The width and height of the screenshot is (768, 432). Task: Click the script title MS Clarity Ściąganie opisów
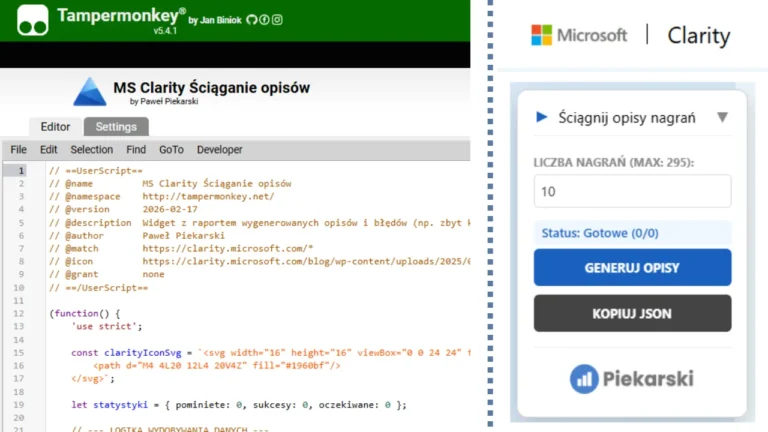[x=212, y=88]
